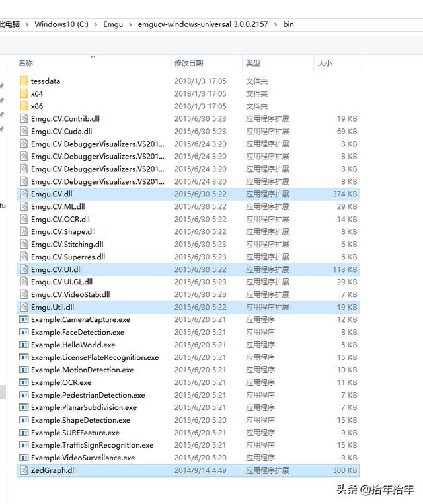Image resolution: width=423 pixels, height=504 pixels.
Task: Click the x86 folder icon
Action: click(24, 106)
